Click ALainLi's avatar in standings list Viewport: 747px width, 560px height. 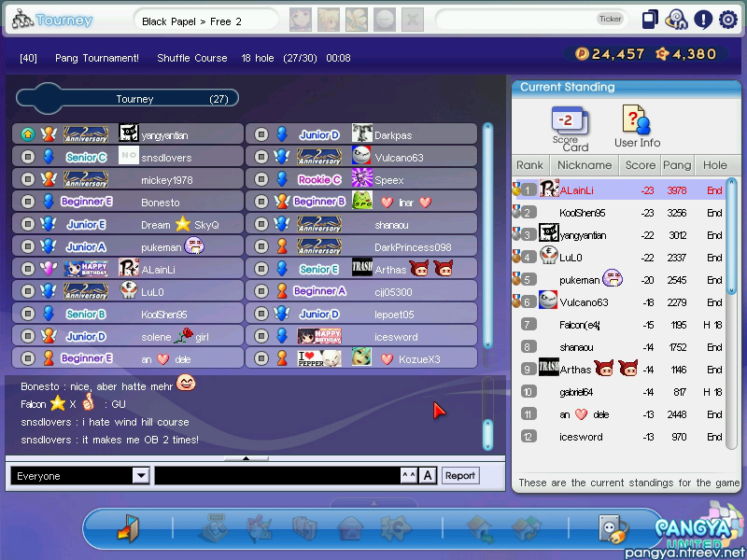point(549,189)
